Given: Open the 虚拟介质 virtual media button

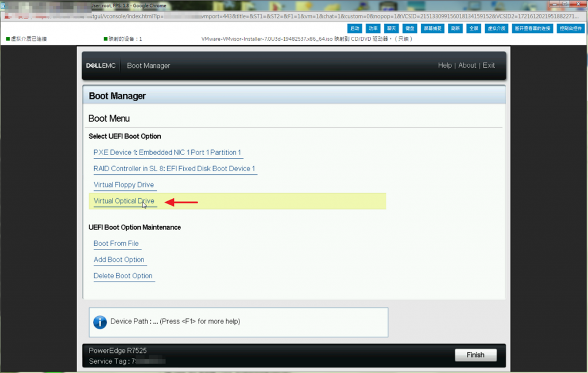Looking at the screenshot, I should pos(497,29).
